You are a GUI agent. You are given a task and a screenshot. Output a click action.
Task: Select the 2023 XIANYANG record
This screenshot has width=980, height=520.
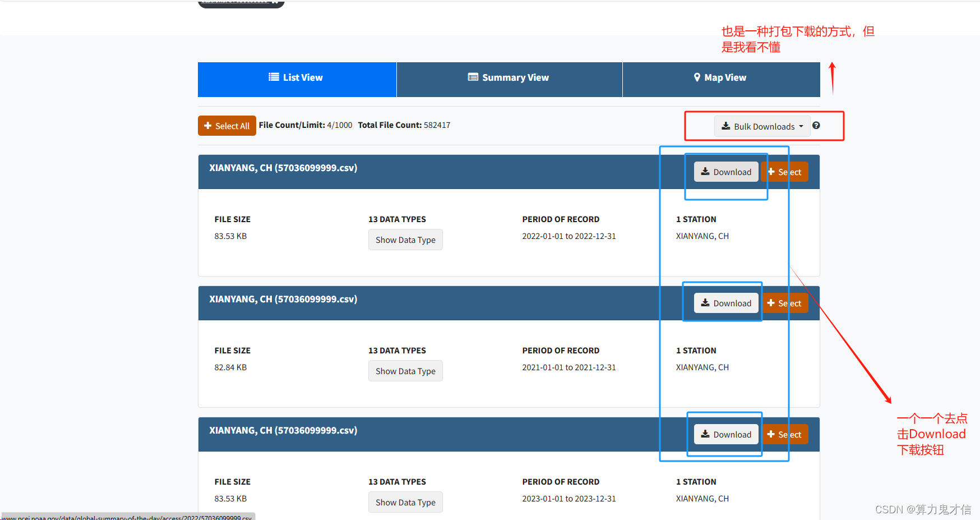click(785, 434)
